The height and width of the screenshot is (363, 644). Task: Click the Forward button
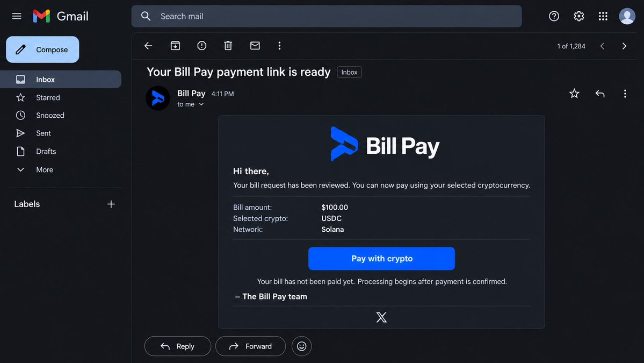tap(250, 346)
